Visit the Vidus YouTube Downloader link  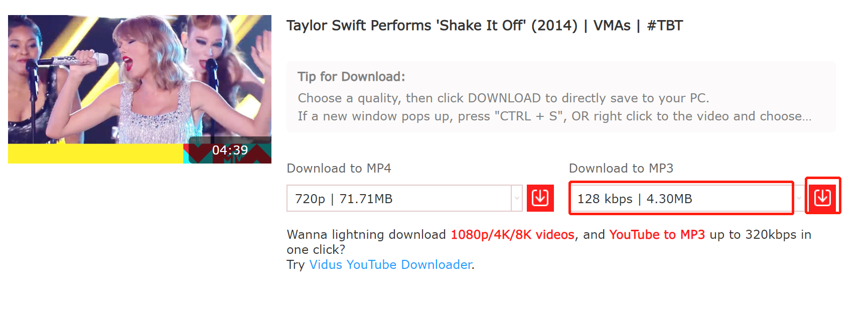click(390, 265)
